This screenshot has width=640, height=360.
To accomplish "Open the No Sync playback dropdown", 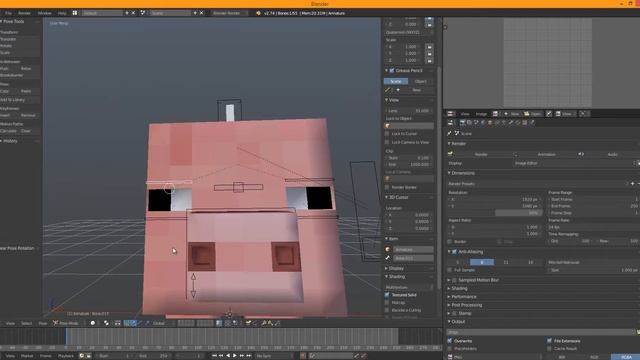I will 274,356.
